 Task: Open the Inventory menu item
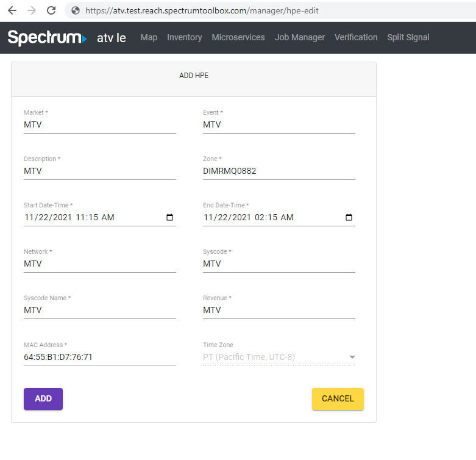184,37
